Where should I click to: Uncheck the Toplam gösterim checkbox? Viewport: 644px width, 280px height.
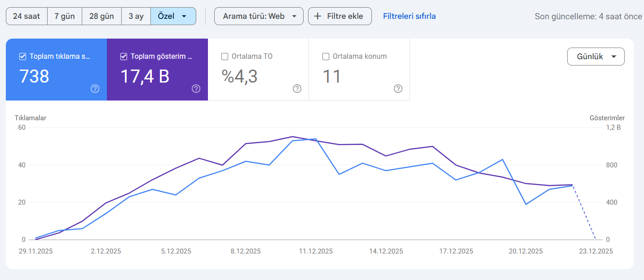(x=124, y=57)
